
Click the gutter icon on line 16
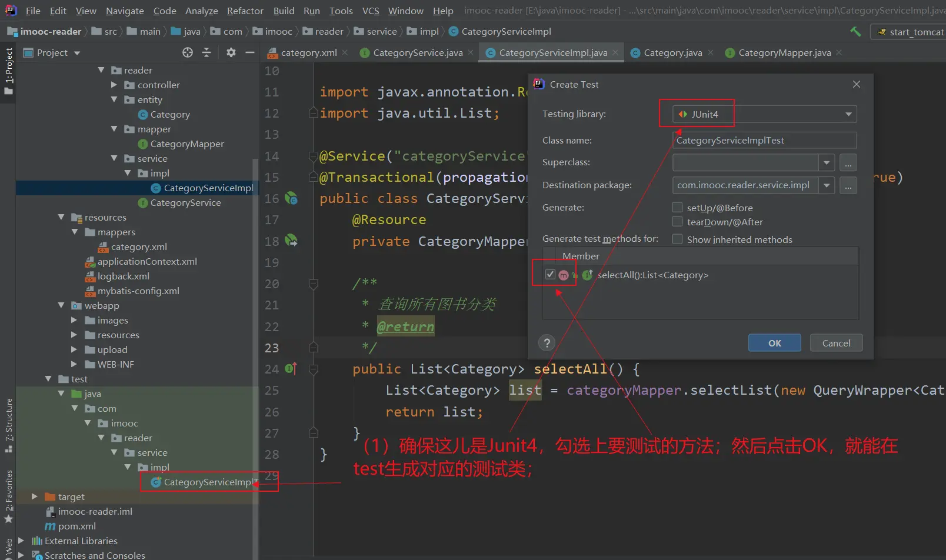(x=291, y=199)
